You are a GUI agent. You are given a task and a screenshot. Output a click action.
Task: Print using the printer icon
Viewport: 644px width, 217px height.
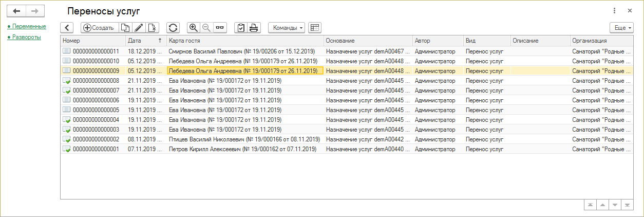coord(254,28)
